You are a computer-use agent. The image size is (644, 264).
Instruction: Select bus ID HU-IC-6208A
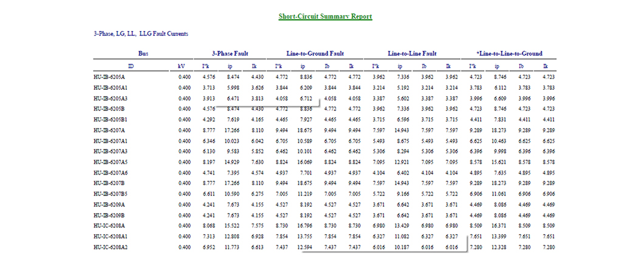109,226
